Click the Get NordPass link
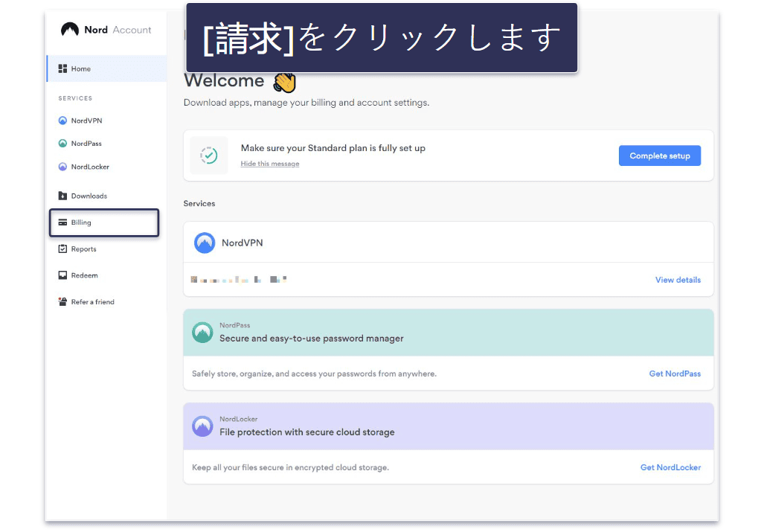This screenshot has width=764, height=532. (675, 374)
